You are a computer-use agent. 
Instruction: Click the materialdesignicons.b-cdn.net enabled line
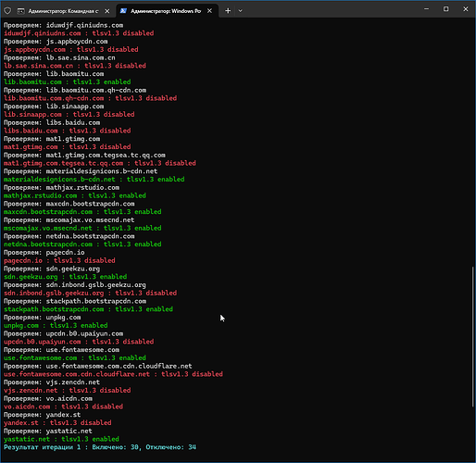pos(94,180)
